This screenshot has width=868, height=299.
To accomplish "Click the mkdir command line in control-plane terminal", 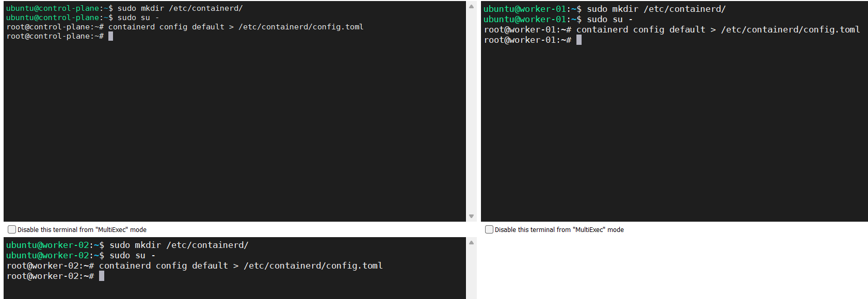I will point(180,9).
